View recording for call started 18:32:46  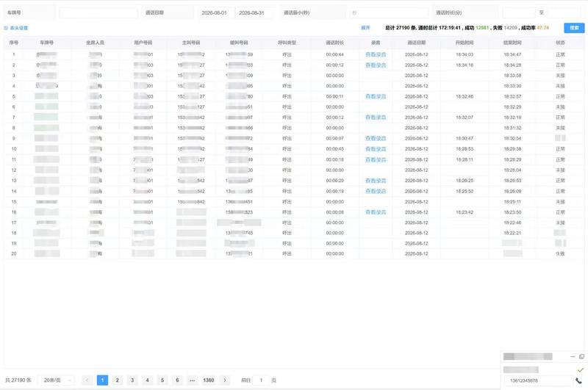click(x=376, y=97)
